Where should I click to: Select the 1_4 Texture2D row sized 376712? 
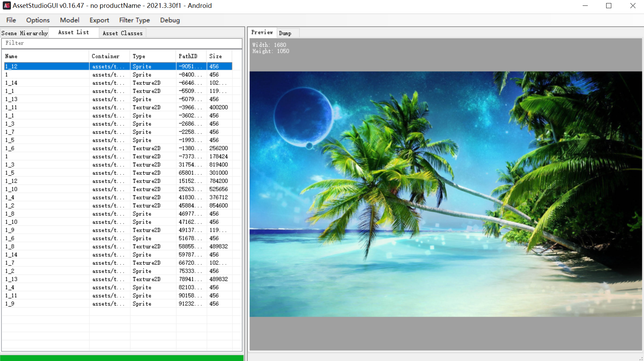click(x=118, y=197)
